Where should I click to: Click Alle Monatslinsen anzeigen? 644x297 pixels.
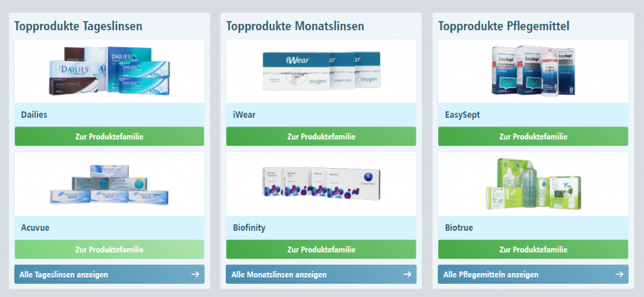coord(279,274)
